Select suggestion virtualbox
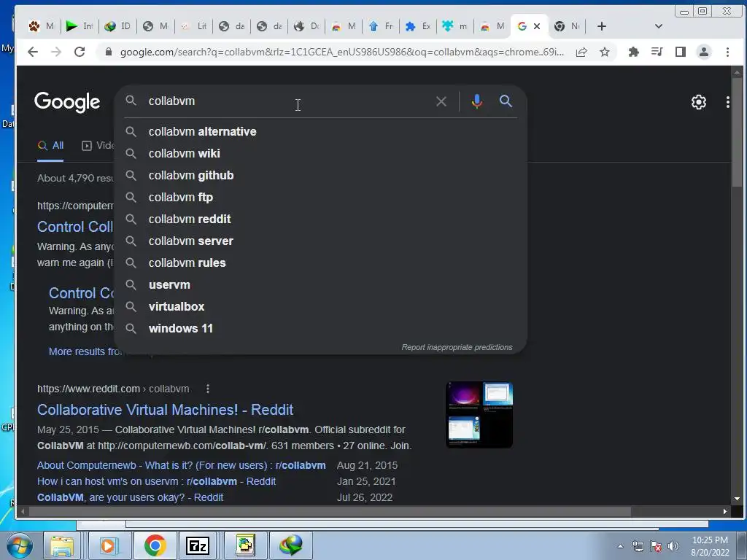The width and height of the screenshot is (747, 560). tap(320, 307)
